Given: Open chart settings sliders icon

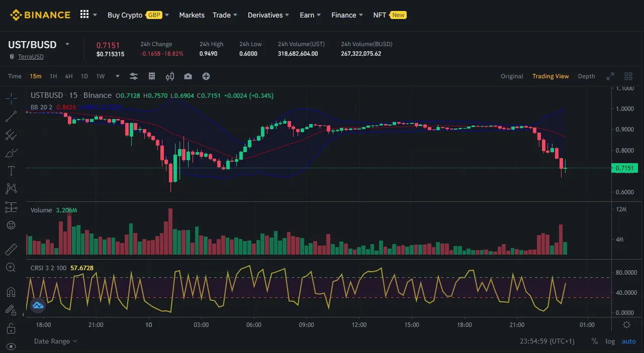Looking at the screenshot, I should tap(134, 76).
